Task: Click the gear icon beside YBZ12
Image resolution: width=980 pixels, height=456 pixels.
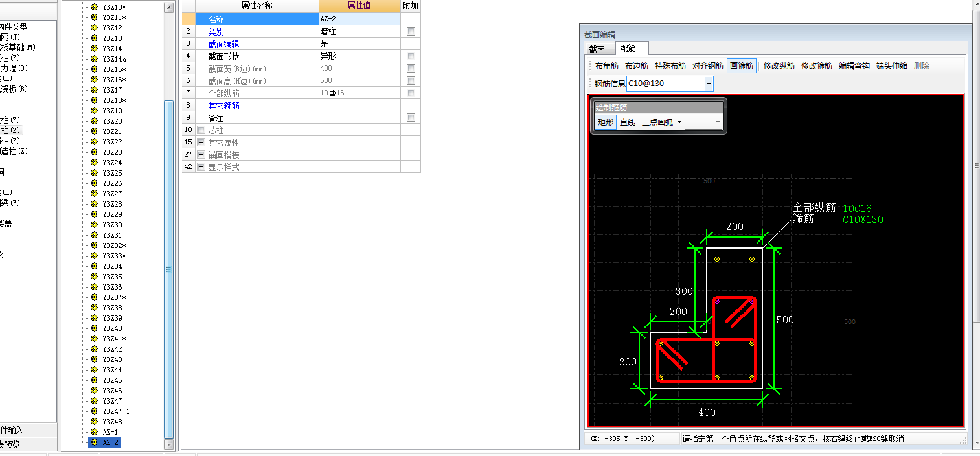Action: click(94, 28)
